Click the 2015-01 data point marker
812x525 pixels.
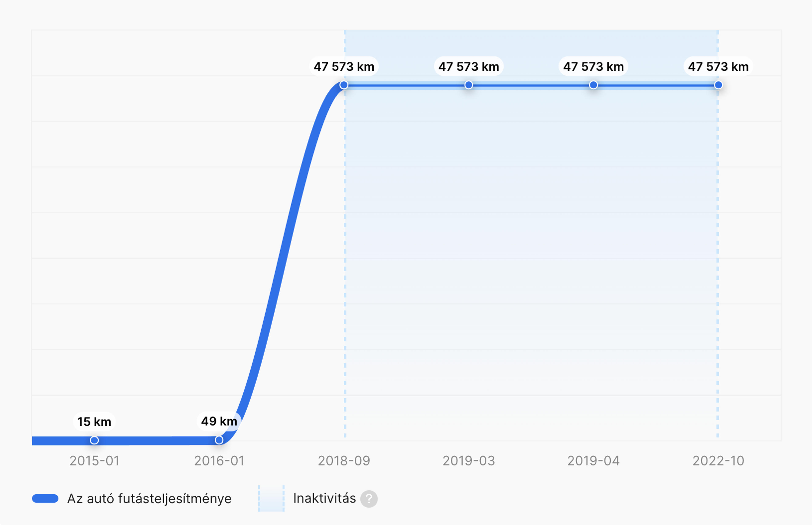coord(95,440)
